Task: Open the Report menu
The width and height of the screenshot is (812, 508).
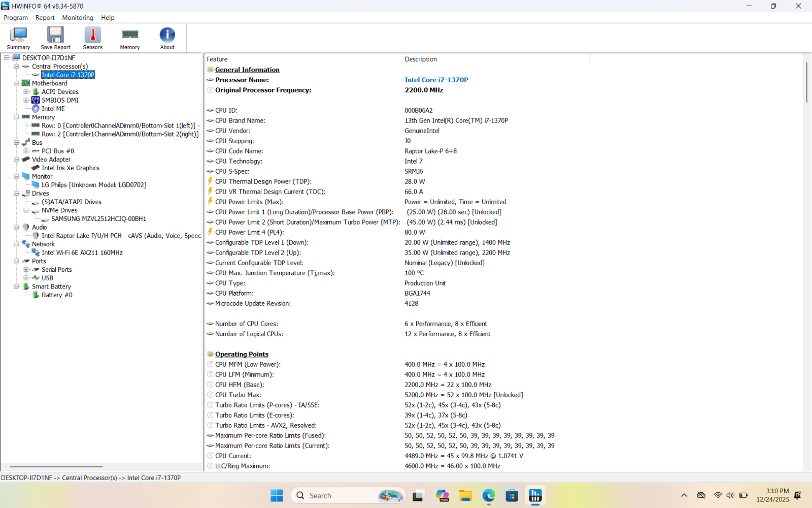Action: coord(45,18)
